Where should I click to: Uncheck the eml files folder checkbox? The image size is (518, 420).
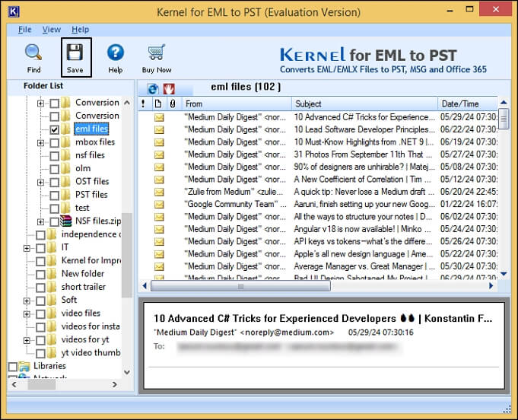[54, 129]
